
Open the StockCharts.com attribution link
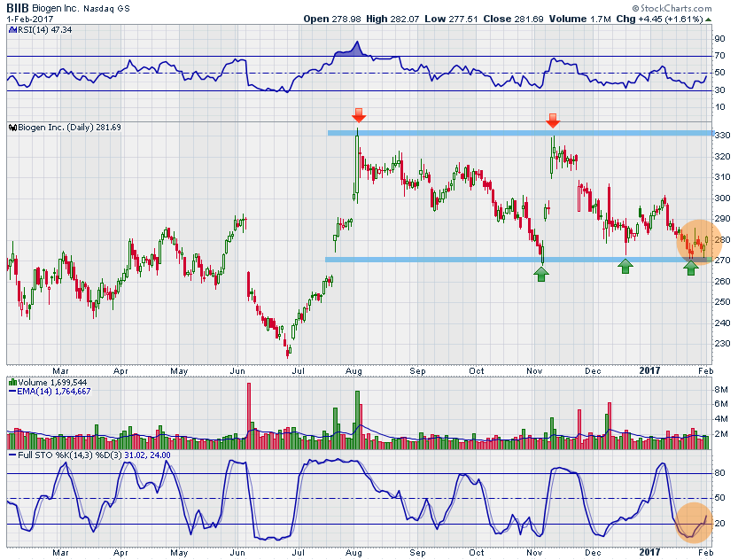672,8
